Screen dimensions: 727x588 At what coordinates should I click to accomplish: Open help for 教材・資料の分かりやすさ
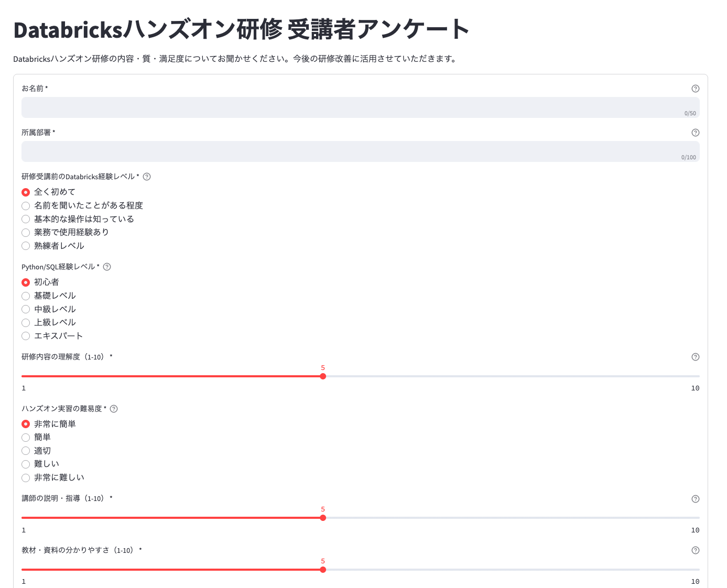696,550
